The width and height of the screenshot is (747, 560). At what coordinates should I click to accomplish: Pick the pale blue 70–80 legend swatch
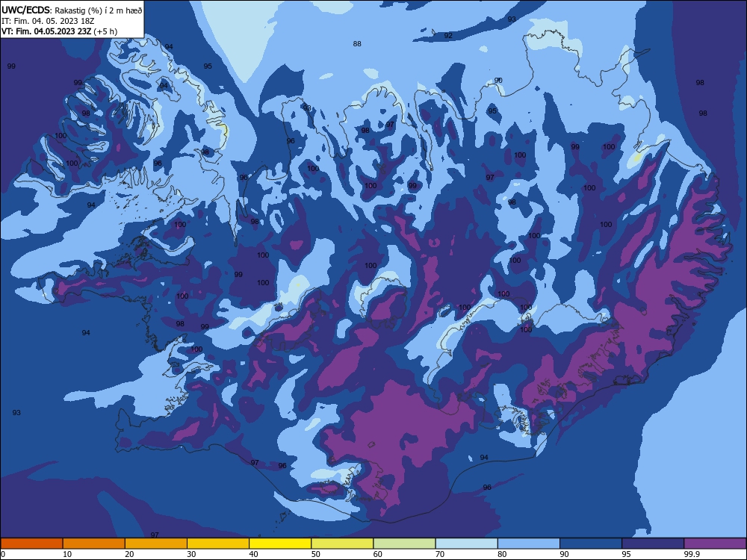(466, 544)
